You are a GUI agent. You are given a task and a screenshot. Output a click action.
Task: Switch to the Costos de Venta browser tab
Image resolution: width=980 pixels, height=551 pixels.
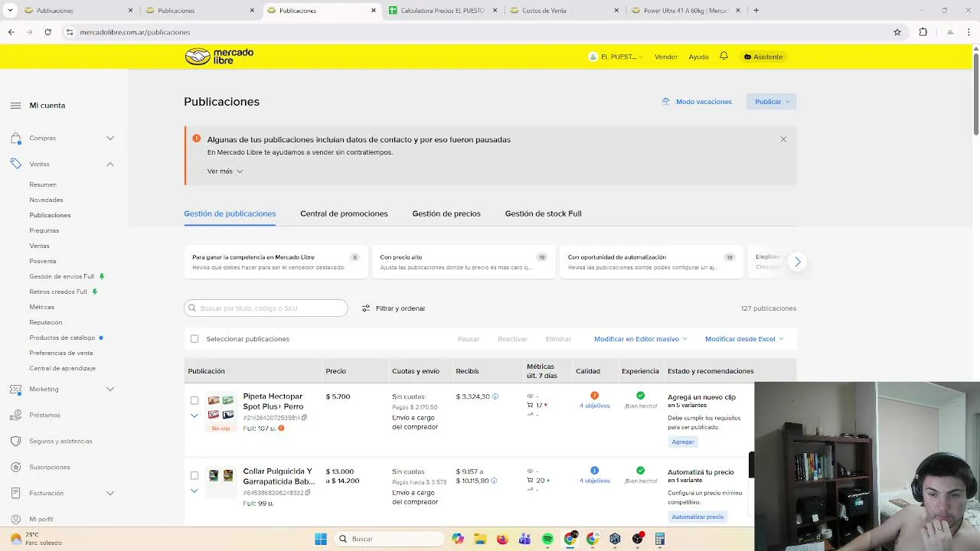click(565, 11)
